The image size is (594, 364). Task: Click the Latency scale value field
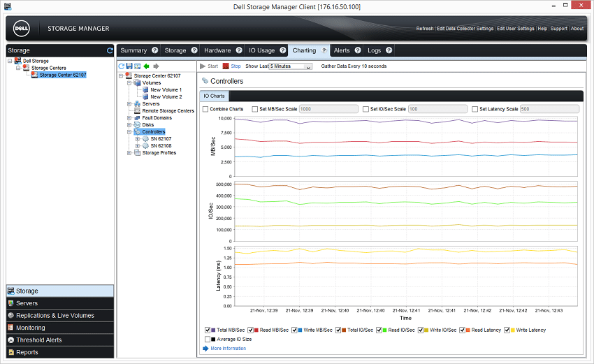(x=549, y=109)
